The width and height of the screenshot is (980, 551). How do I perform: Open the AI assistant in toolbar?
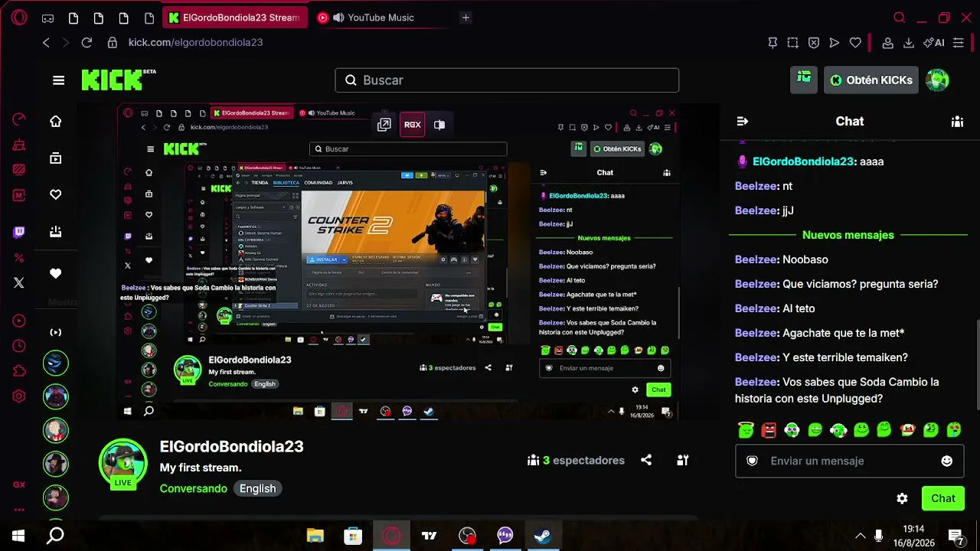tap(934, 43)
